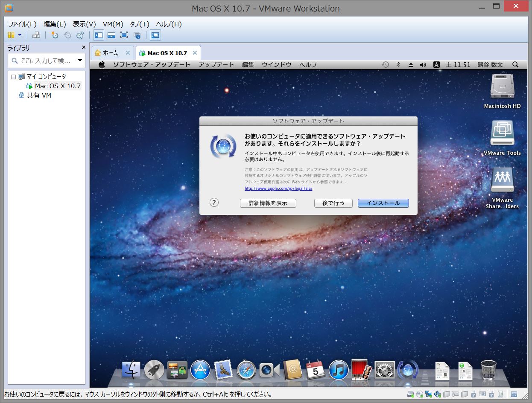The width and height of the screenshot is (532, 403).
Task: Open the ファイル(F) menu
Action: [23, 24]
